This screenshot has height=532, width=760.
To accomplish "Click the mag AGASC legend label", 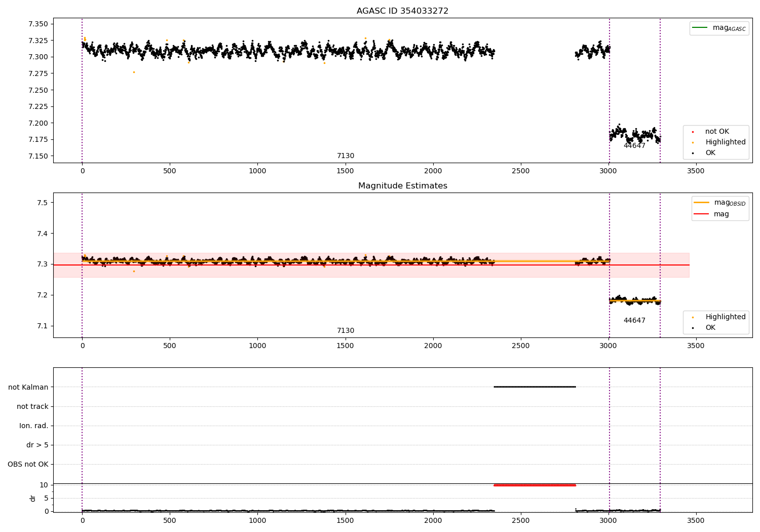I will [729, 28].
